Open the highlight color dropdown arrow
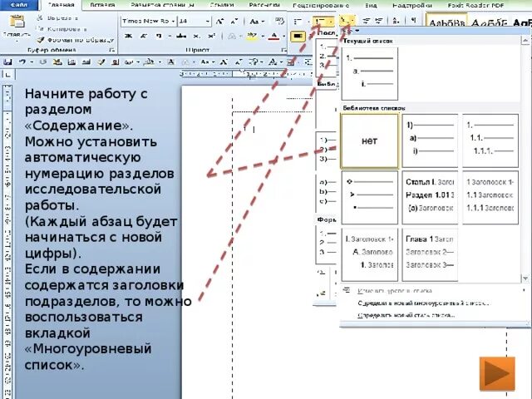The height and width of the screenshot is (399, 532). [263, 36]
